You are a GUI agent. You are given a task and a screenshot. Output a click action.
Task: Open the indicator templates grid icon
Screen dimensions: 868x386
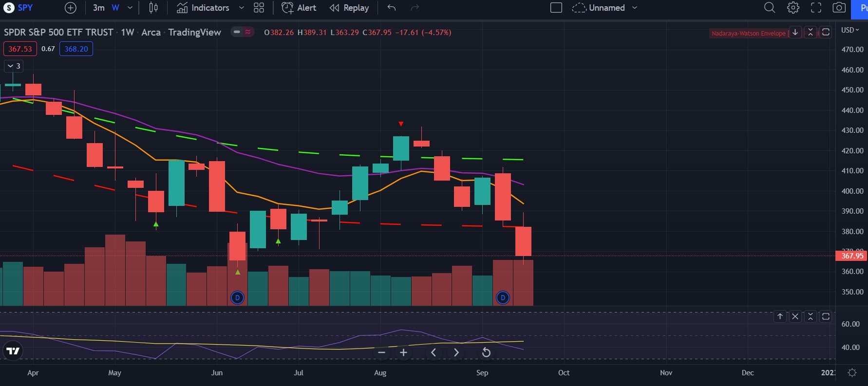(x=259, y=8)
